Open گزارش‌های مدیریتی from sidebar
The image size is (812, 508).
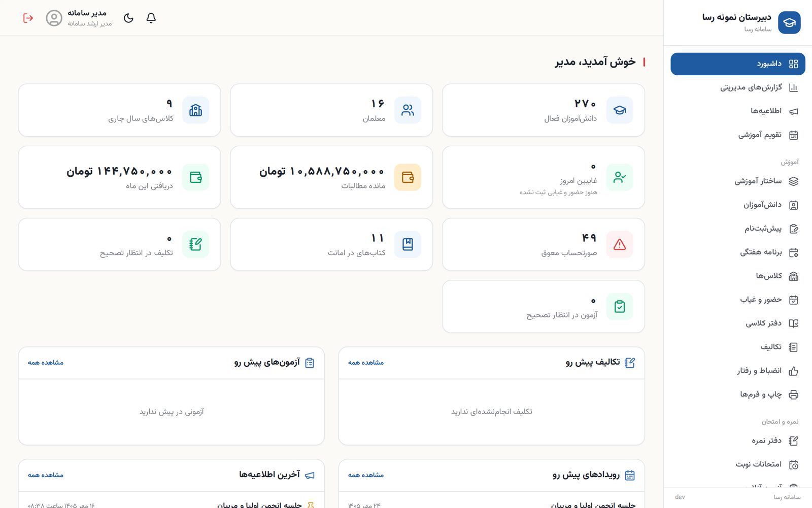tap(737, 87)
